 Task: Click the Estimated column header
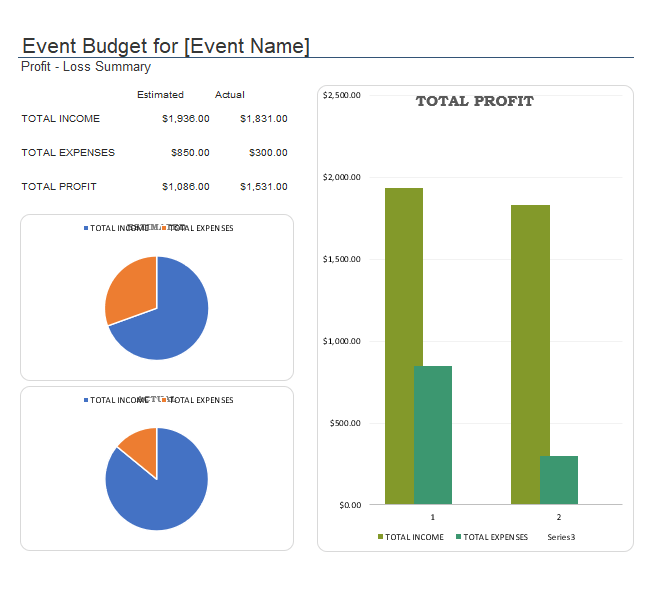pyautogui.click(x=160, y=95)
